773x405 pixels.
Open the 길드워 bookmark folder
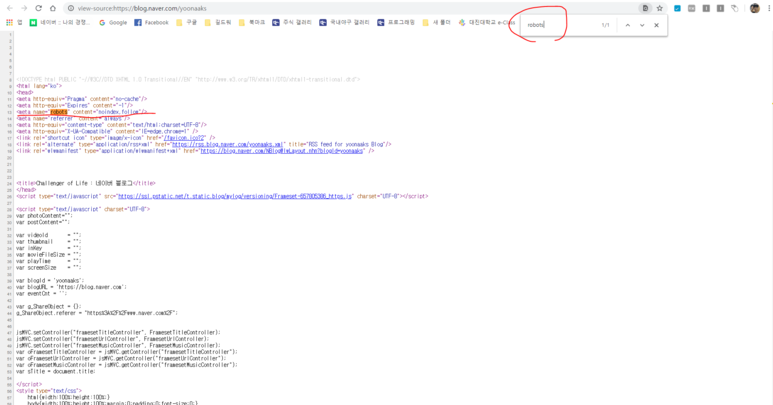tap(217, 22)
